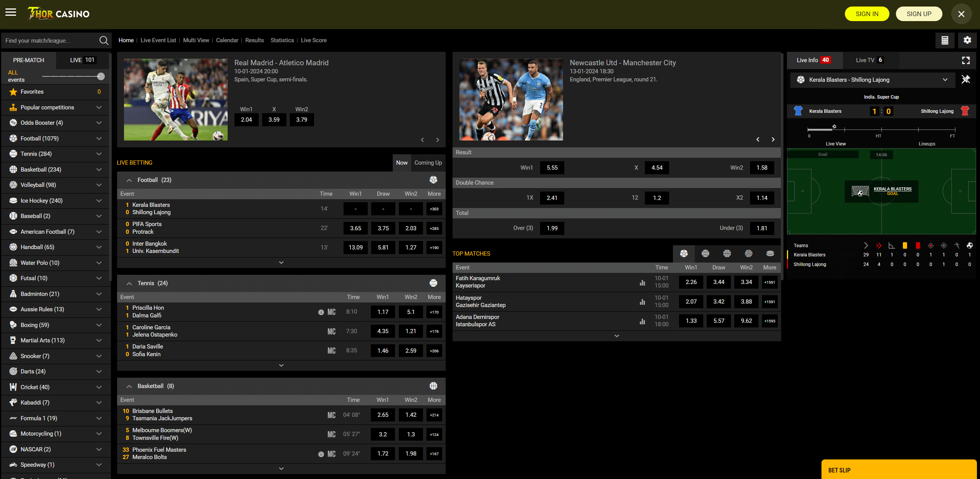Open Live Event List menu item
Image resolution: width=980 pixels, height=479 pixels.
158,40
